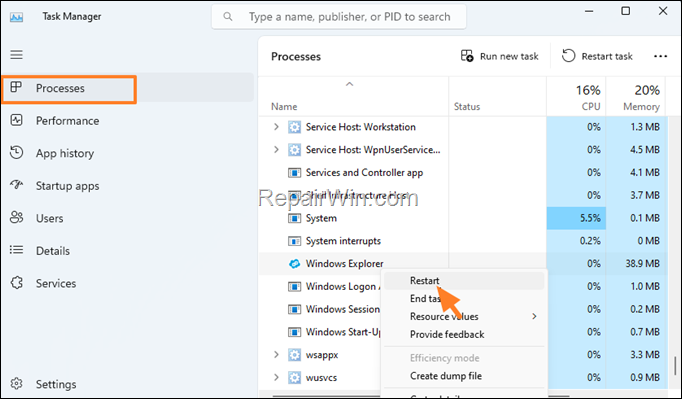The image size is (682, 399).
Task: Click the Services and Controller app icon
Action: (294, 172)
